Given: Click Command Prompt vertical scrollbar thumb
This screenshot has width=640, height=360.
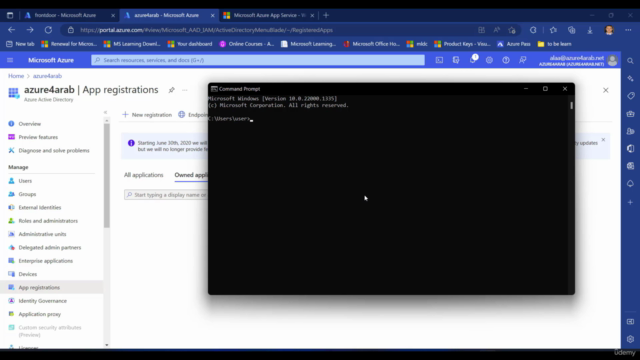Looking at the screenshot, I should (x=571, y=105).
